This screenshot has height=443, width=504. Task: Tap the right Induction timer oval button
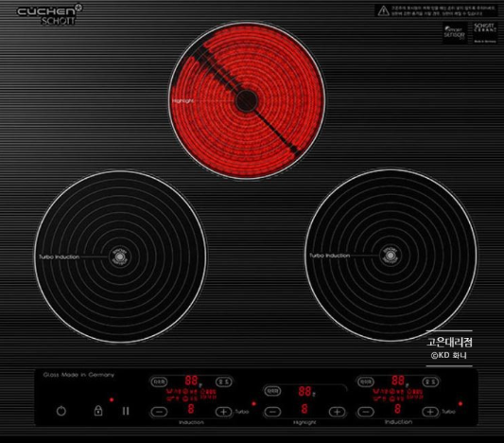[366, 381]
